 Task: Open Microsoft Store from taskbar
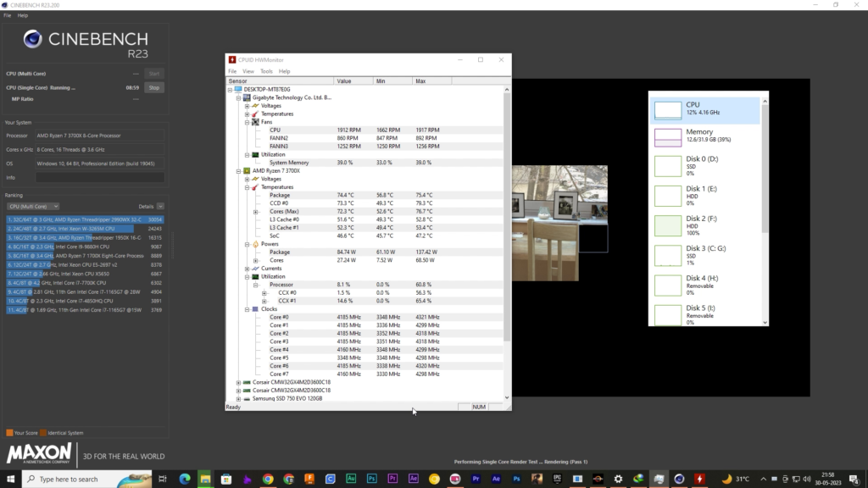pos(225,480)
